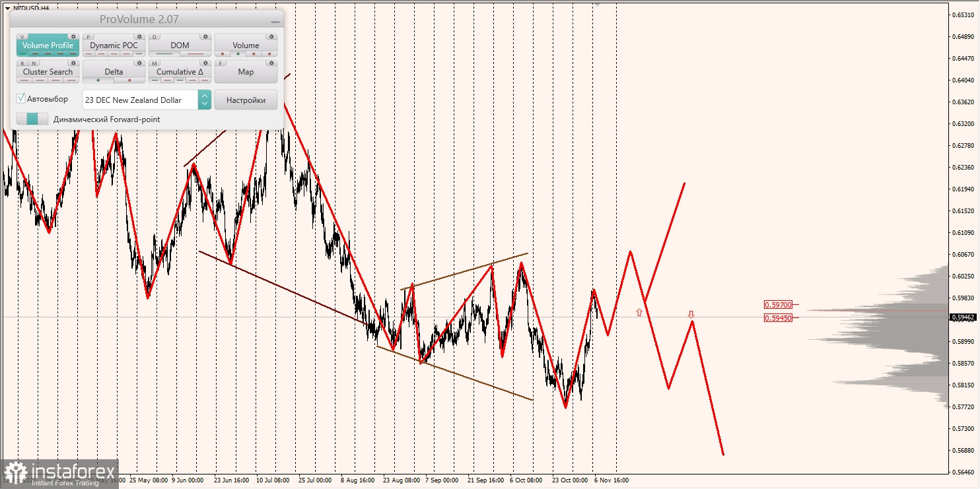Toggle the Volume Profile indicator

pos(48,45)
